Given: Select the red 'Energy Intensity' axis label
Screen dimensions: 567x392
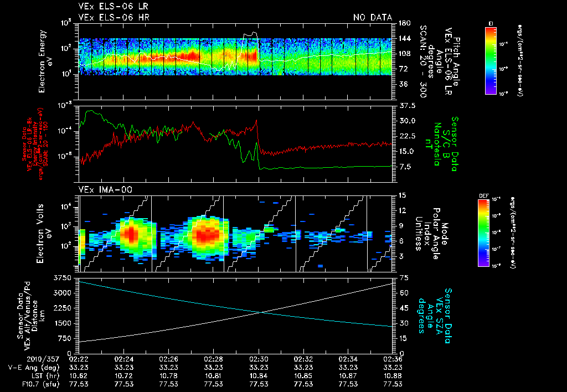Looking at the screenshot, I should tap(36, 143).
